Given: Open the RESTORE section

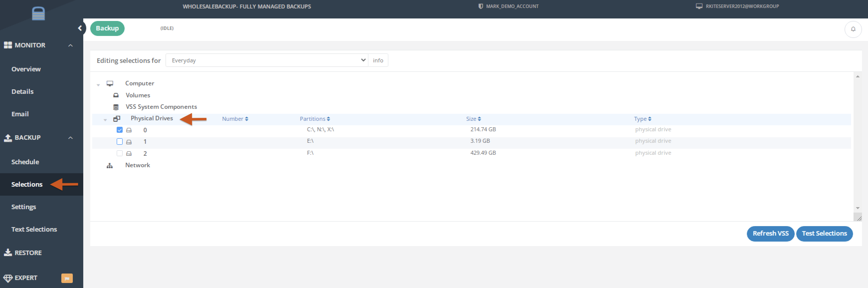Looking at the screenshot, I should [x=28, y=253].
